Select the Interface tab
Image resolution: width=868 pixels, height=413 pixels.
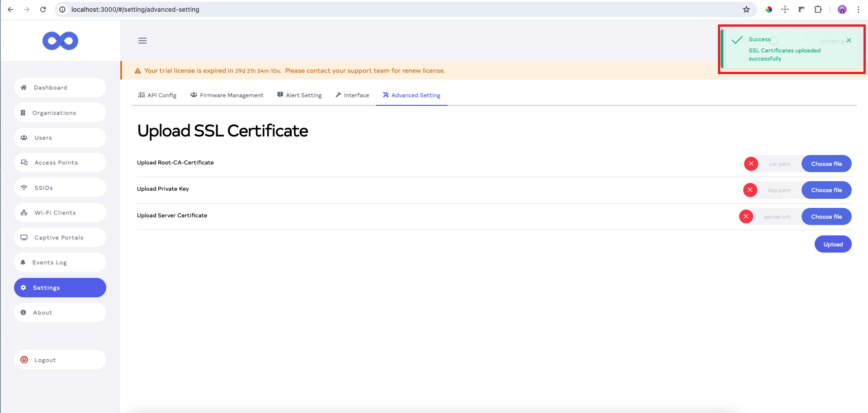pyautogui.click(x=352, y=95)
